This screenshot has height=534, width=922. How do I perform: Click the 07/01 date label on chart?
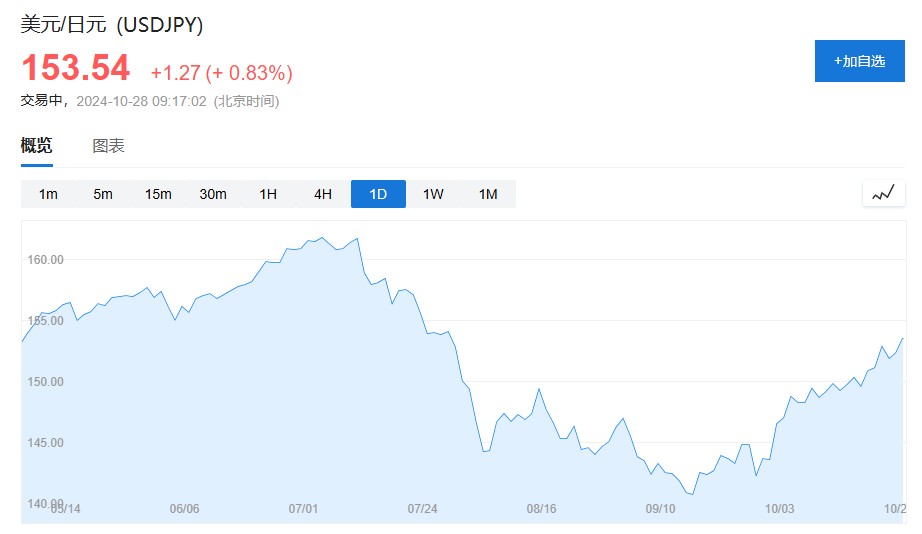[x=303, y=509]
